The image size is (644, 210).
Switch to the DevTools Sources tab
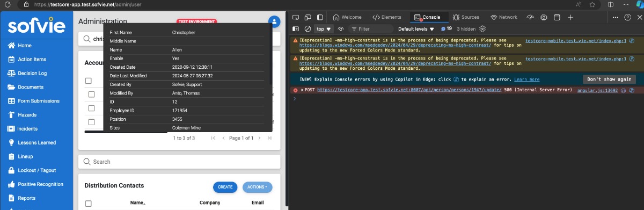466,17
